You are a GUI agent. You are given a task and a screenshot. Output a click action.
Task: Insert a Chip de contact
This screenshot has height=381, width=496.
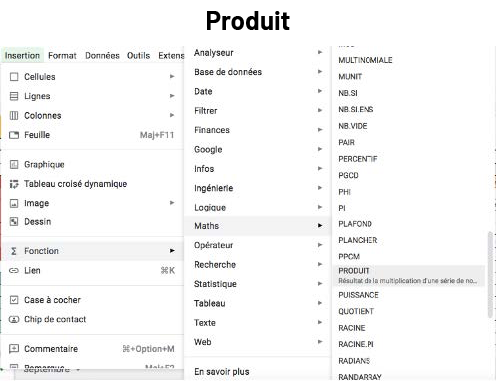point(93,319)
